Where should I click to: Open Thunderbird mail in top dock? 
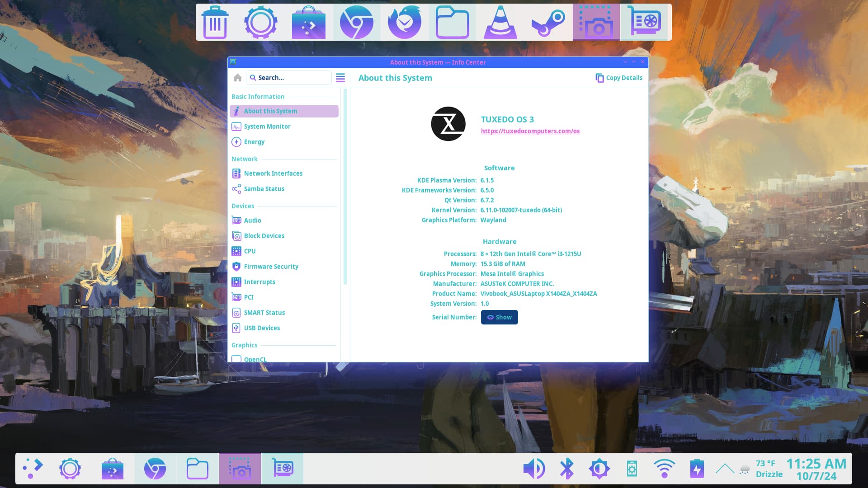(404, 22)
